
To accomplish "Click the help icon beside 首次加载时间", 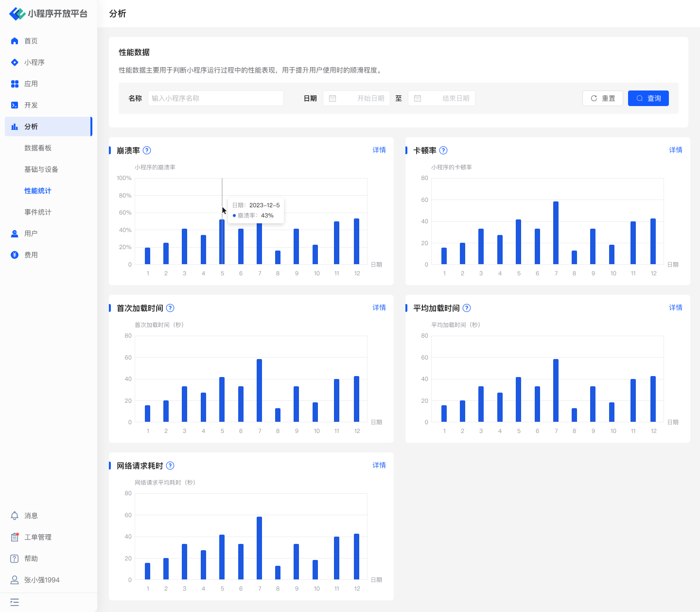I will (x=170, y=308).
